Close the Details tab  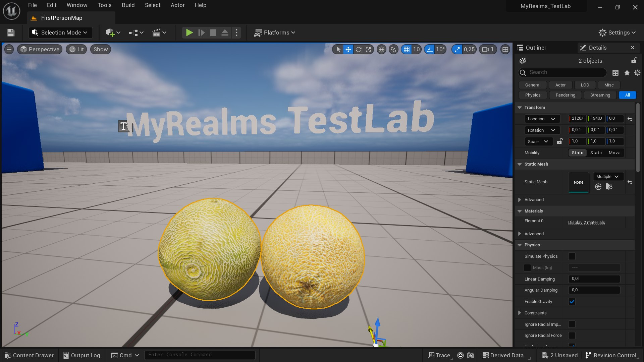[633, 48]
